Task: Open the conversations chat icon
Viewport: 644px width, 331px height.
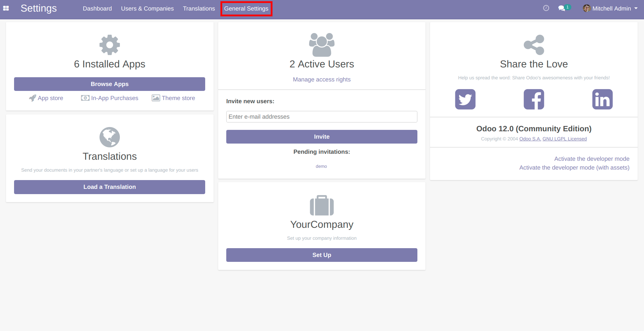Action: [562, 8]
